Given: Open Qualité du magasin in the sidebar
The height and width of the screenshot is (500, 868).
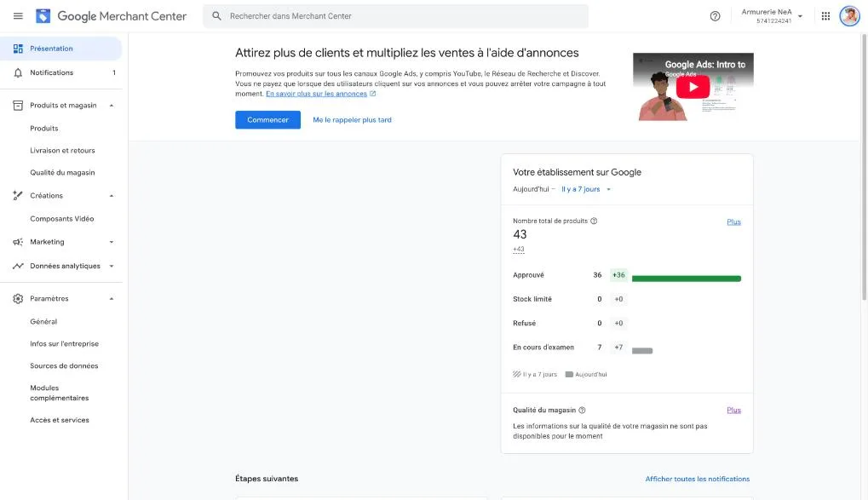Looking at the screenshot, I should [x=62, y=173].
